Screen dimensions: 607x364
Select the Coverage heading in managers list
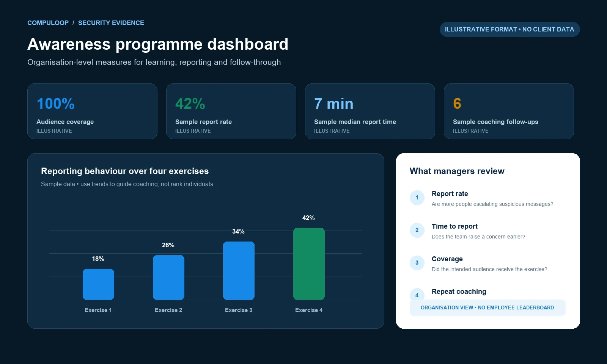pos(447,259)
